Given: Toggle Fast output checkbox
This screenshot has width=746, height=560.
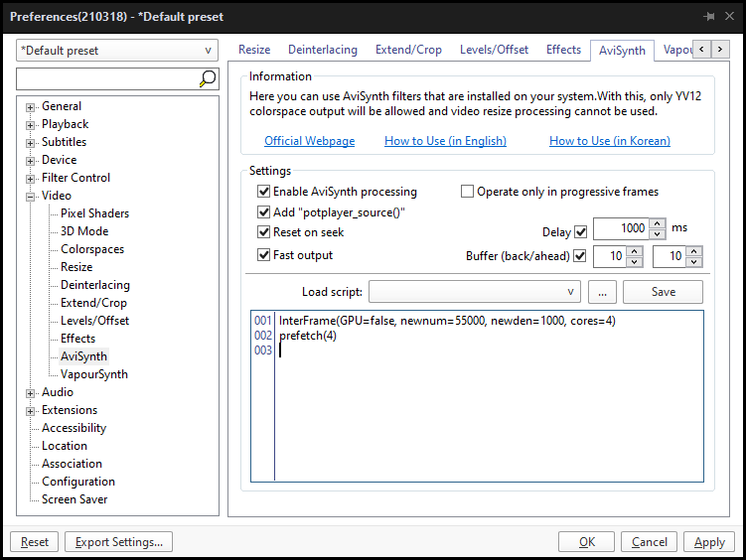Looking at the screenshot, I should click(x=263, y=255).
